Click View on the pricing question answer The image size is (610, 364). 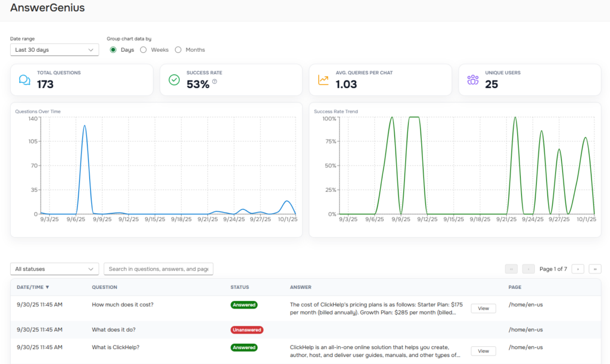(x=483, y=308)
